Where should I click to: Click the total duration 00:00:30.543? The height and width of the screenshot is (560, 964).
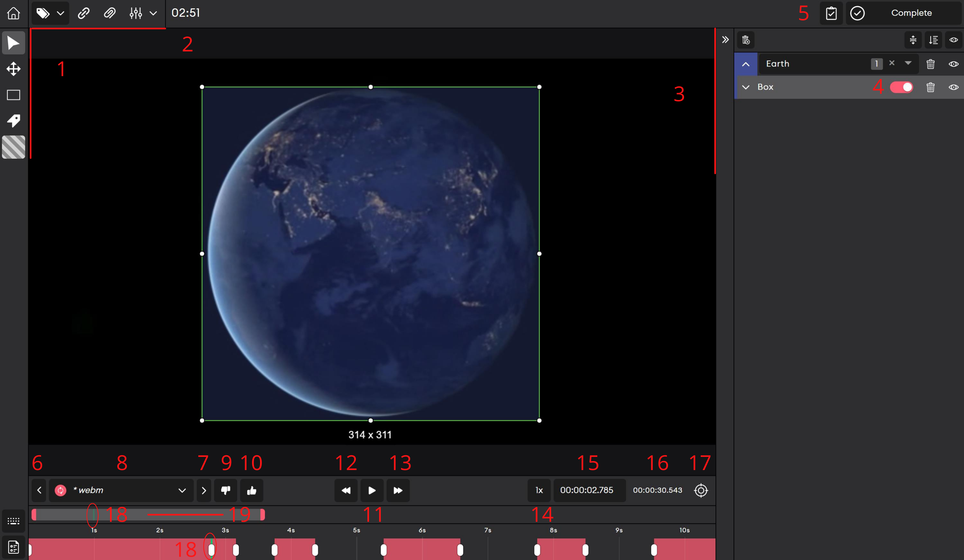click(657, 490)
